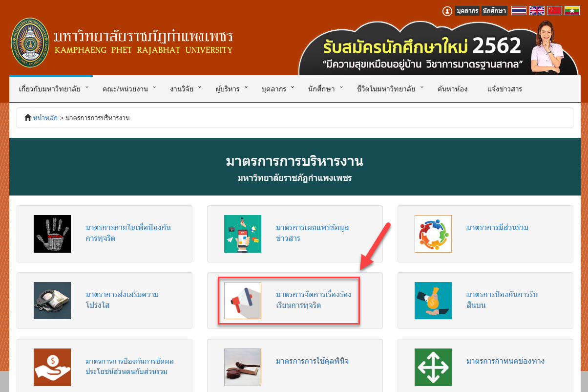Viewport: 588px width, 392px height.
Task: Select แจ้งข่าวสาร in navigation bar
Action: [x=504, y=89]
